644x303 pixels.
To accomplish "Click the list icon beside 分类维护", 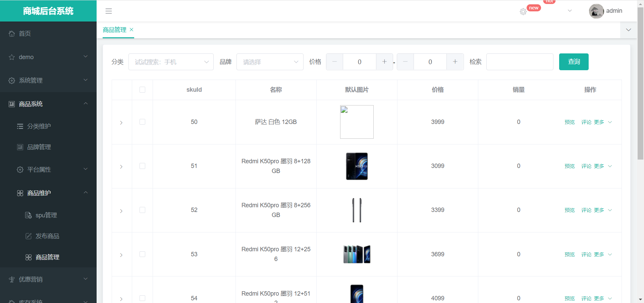I will click(20, 126).
